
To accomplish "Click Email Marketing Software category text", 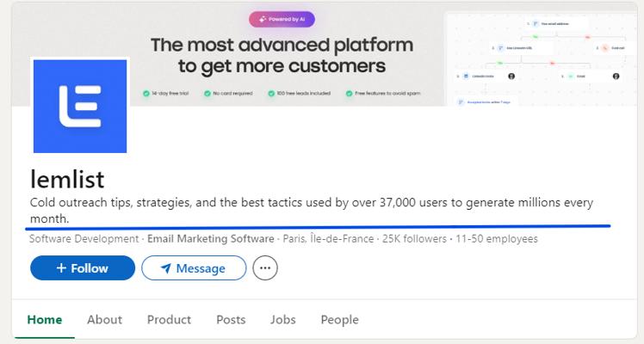I will 211,238.
